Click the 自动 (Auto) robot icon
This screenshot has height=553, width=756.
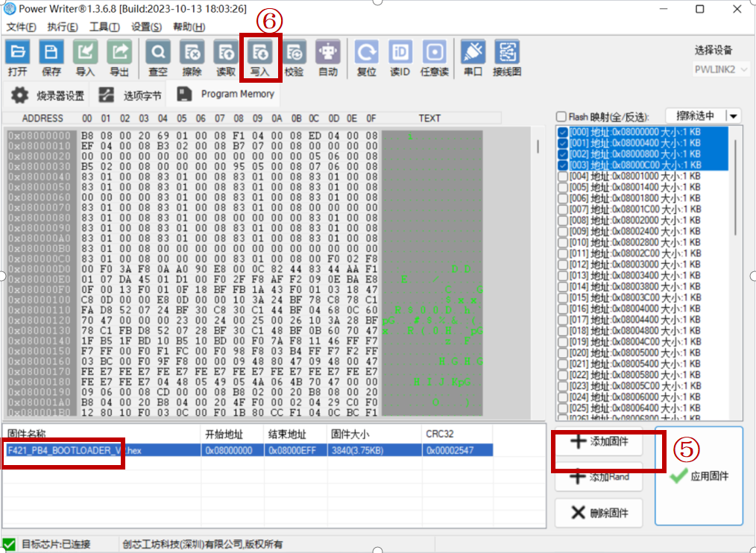click(x=328, y=58)
